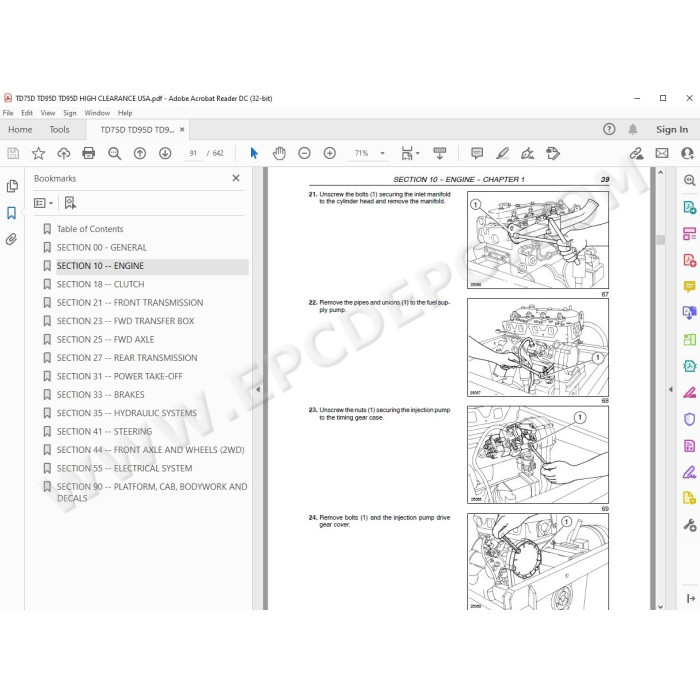Open the Sign menu
Screen dimensions: 700x700
[x=69, y=113]
